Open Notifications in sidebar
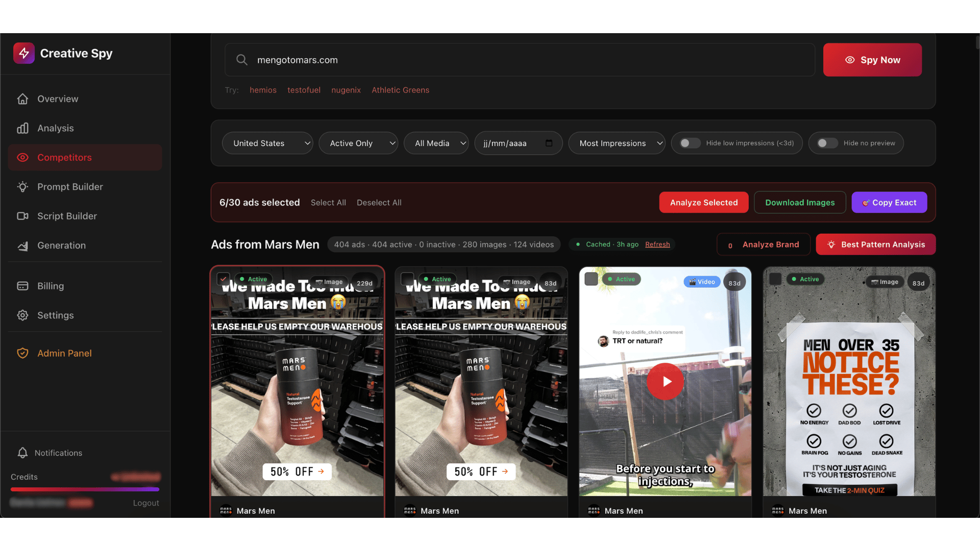 point(85,453)
